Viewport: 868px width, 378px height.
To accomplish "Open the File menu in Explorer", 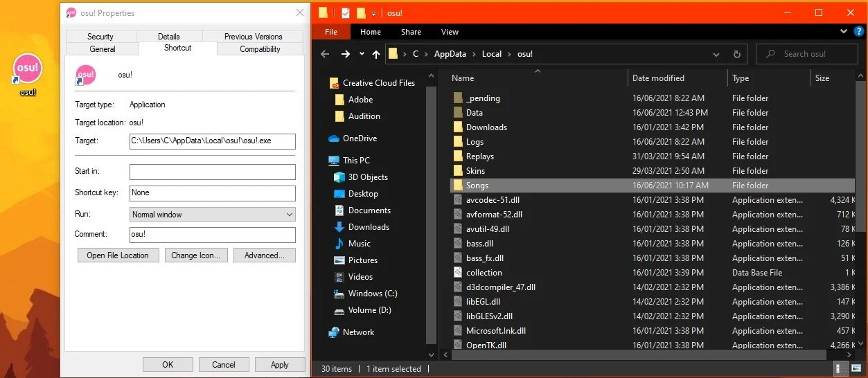I will point(331,32).
